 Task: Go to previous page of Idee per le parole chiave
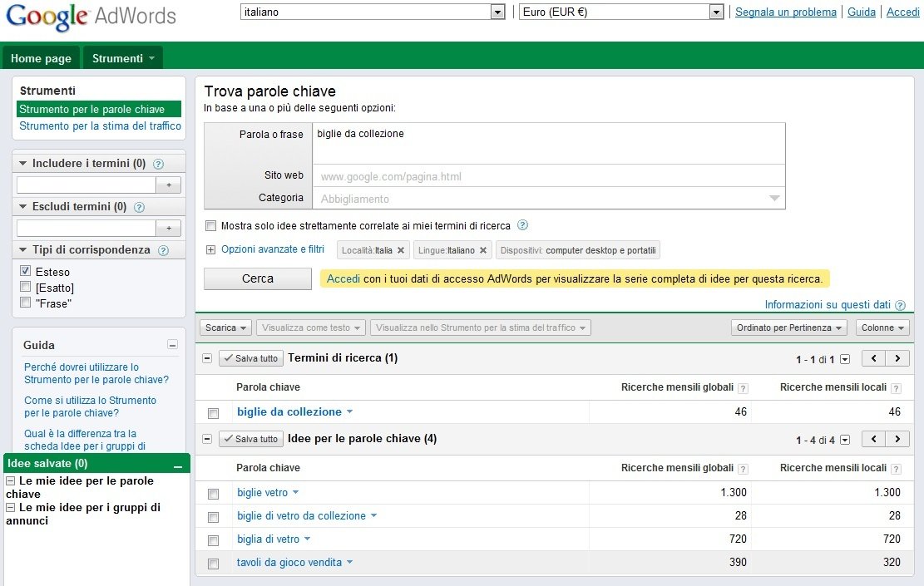[x=874, y=439]
